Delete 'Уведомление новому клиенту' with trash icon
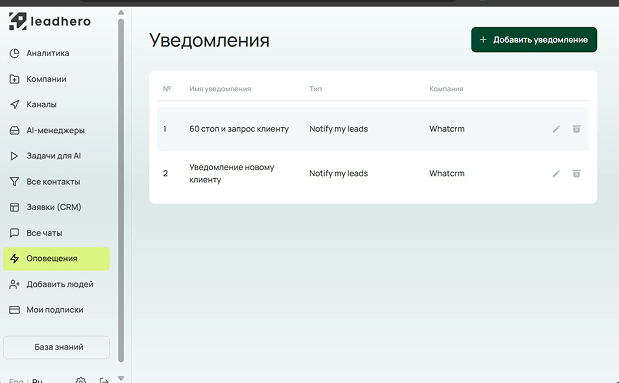 point(576,173)
